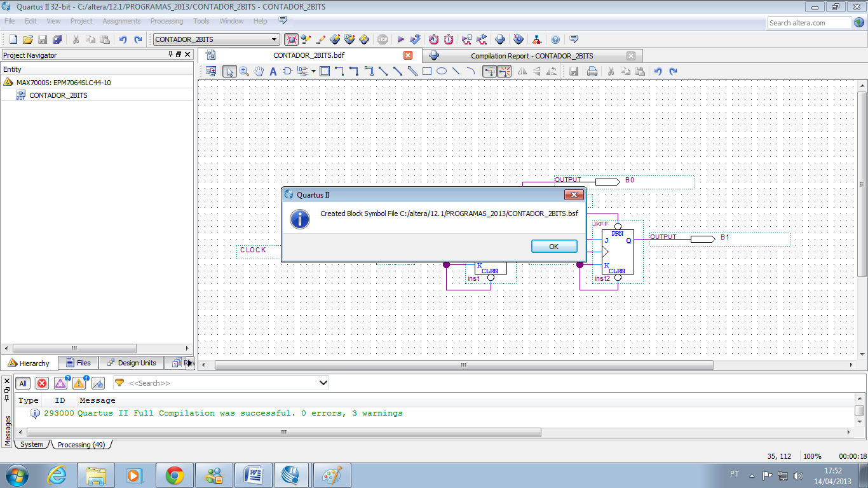The height and width of the screenshot is (488, 868).
Task: Start Compilation with the purple play icon
Action: (x=401, y=39)
